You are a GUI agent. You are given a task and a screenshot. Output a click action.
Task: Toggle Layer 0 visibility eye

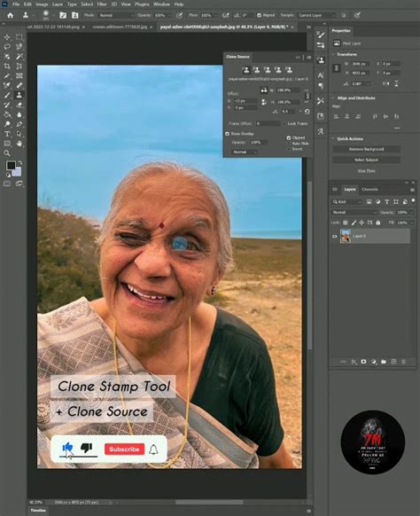[x=334, y=237]
